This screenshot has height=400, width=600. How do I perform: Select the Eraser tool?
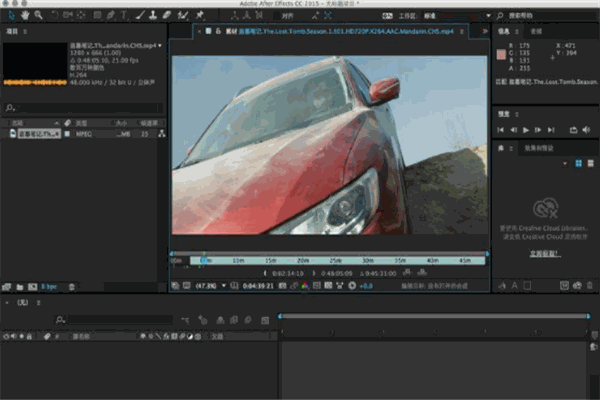pos(166,15)
